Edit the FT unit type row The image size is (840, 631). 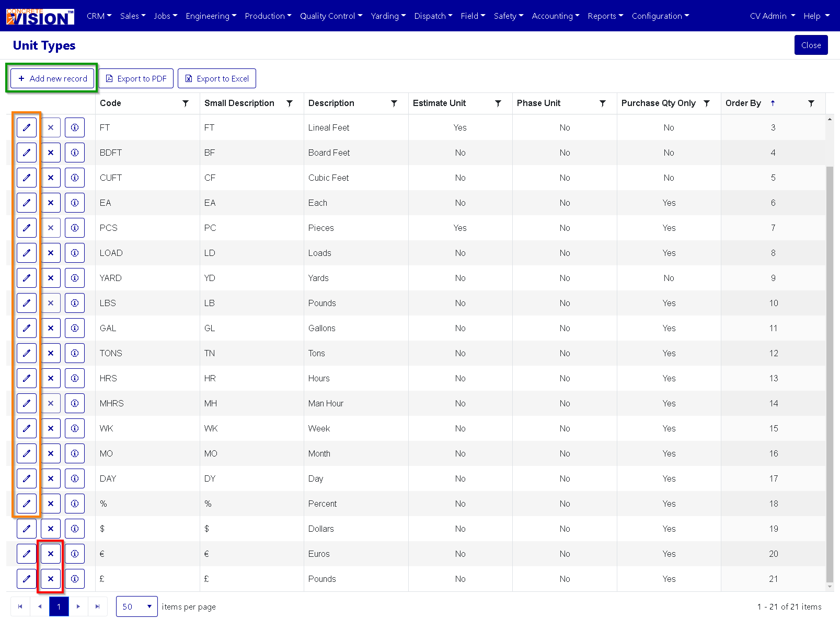click(x=27, y=127)
